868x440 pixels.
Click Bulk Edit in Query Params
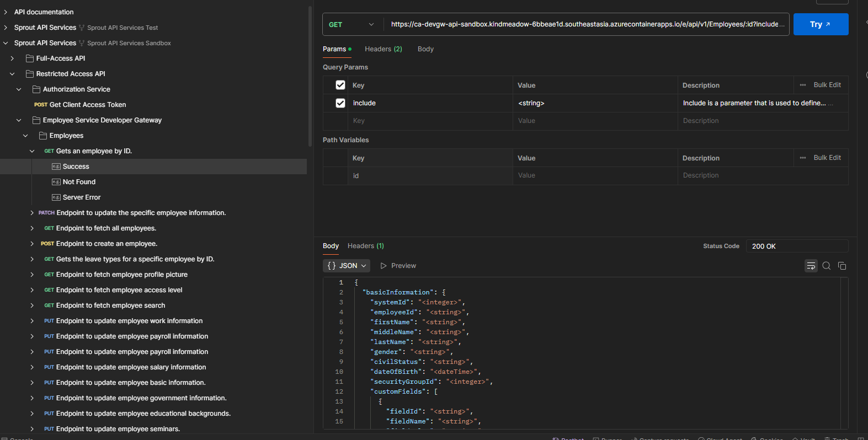827,85
